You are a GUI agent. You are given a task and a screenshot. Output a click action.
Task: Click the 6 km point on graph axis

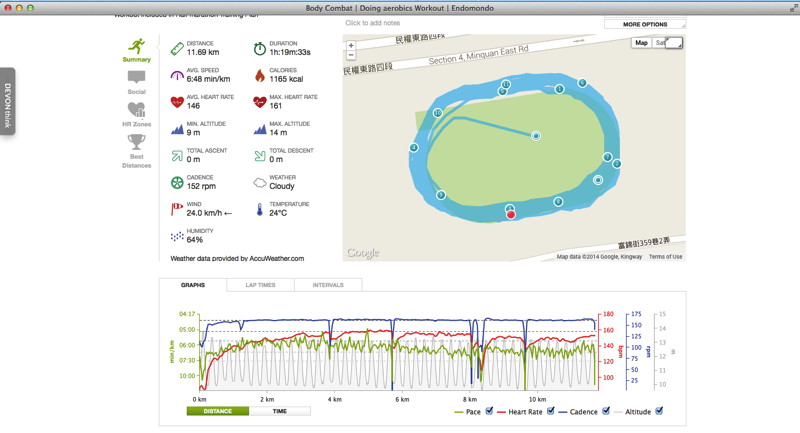coord(402,399)
